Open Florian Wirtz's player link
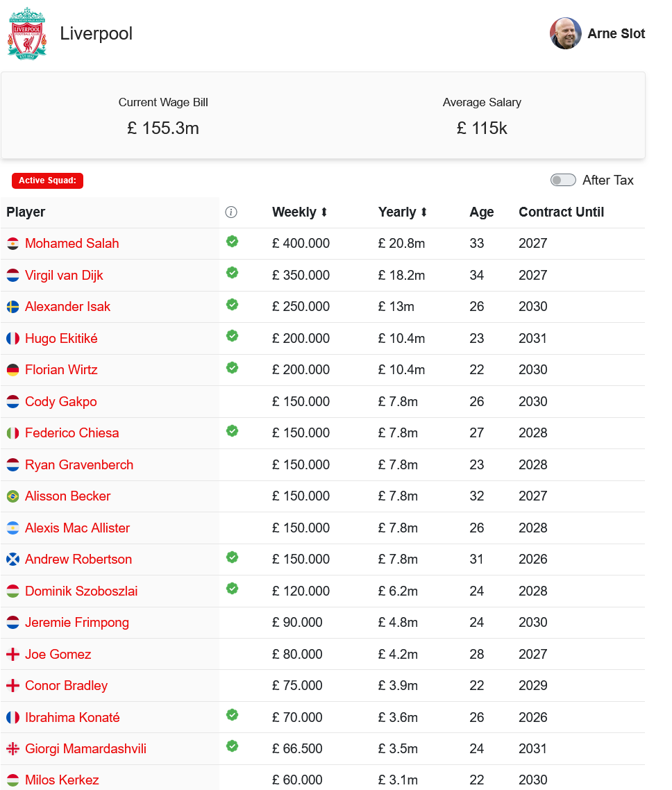Screen dimensions: 672x790 coord(61,370)
